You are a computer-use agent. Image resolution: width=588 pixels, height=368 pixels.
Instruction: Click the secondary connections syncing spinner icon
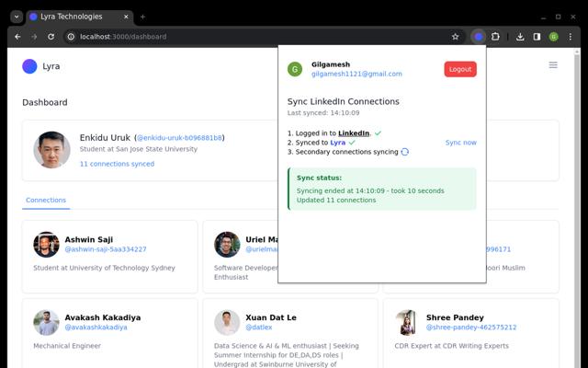(x=404, y=152)
